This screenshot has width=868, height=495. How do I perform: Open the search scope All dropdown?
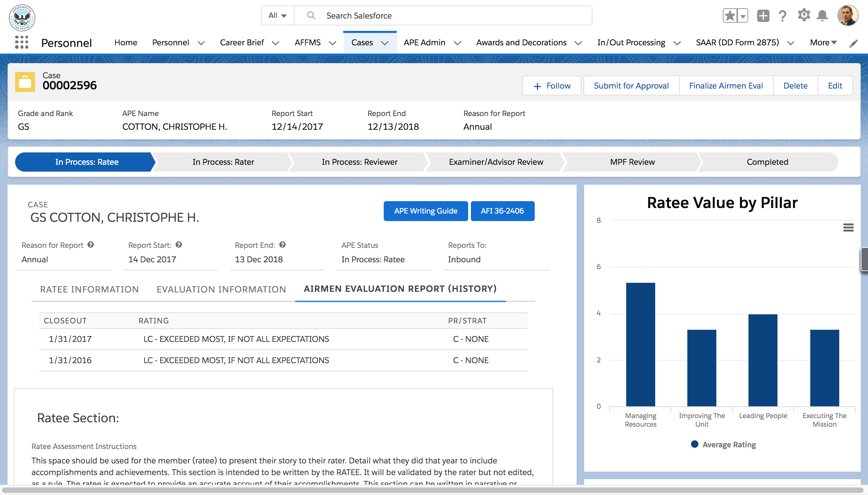pyautogui.click(x=277, y=15)
